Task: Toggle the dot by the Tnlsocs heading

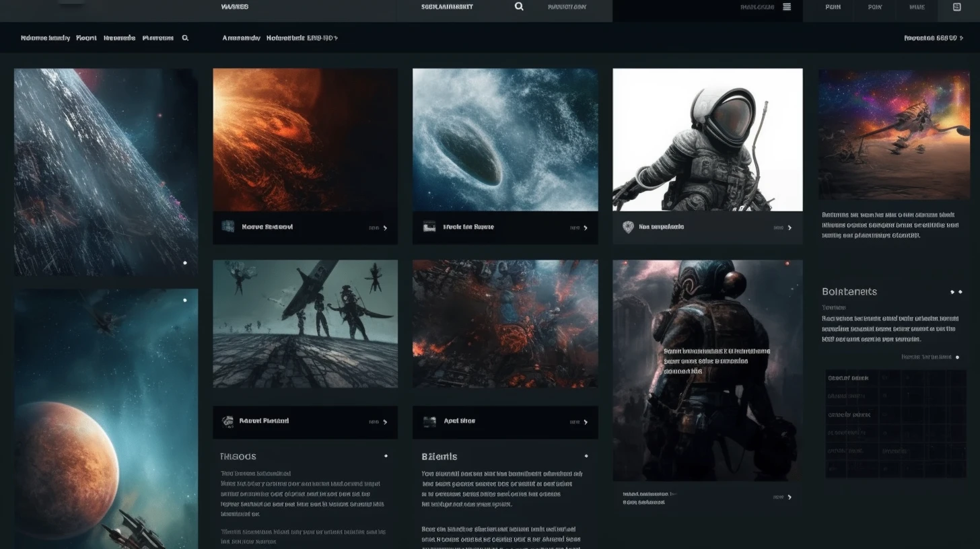Action: pyautogui.click(x=386, y=456)
